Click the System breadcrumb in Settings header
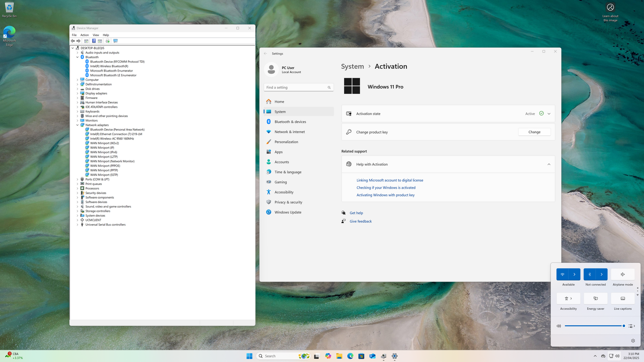644x362 pixels. pyautogui.click(x=353, y=66)
